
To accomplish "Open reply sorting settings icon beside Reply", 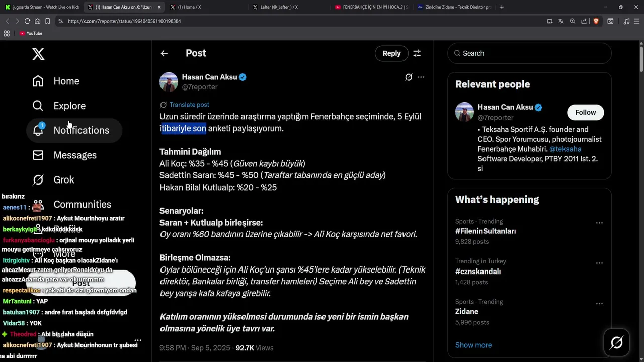I will [417, 53].
